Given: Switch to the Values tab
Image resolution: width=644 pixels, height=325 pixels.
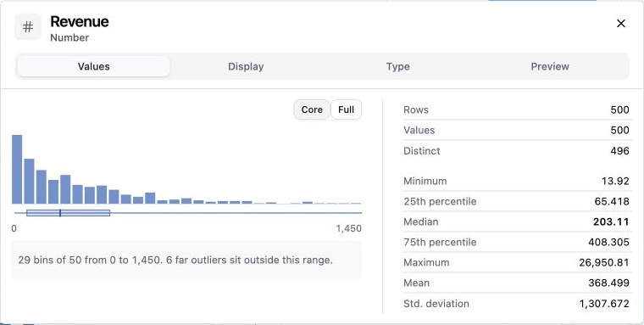Looking at the screenshot, I should point(94,66).
